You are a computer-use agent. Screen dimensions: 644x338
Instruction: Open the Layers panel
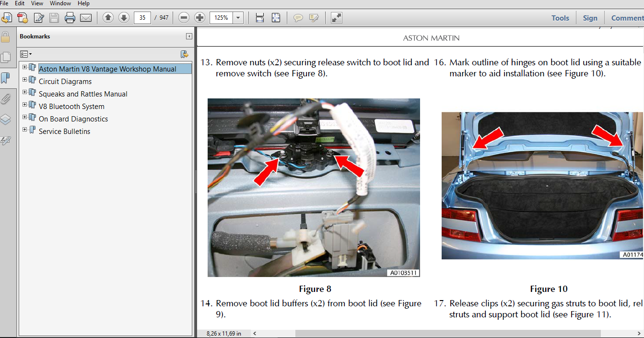(x=6, y=120)
